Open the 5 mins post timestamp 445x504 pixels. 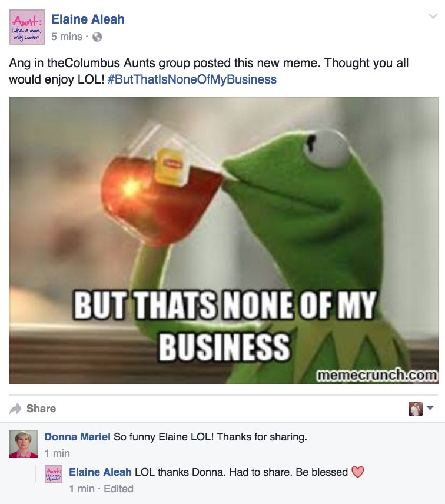tap(67, 37)
